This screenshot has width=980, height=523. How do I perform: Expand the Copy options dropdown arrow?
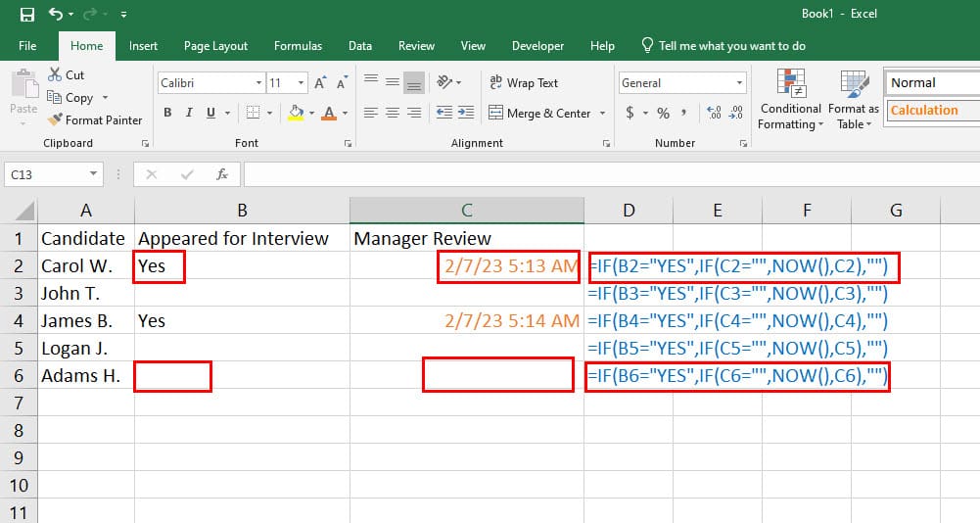click(105, 98)
